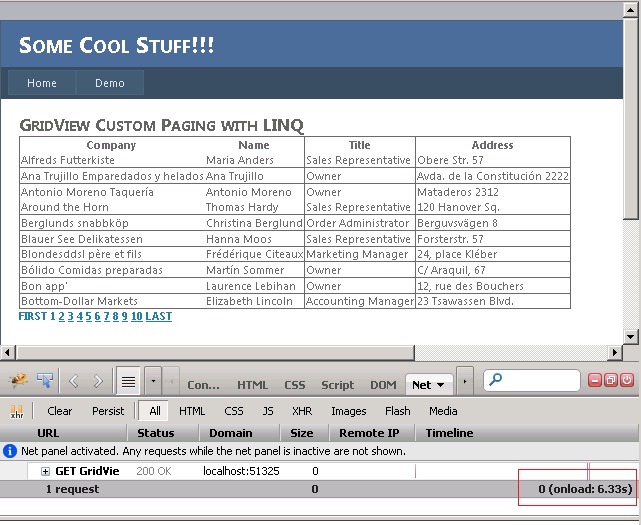641x525 pixels.
Task: Filter requests by Images
Action: click(x=349, y=411)
